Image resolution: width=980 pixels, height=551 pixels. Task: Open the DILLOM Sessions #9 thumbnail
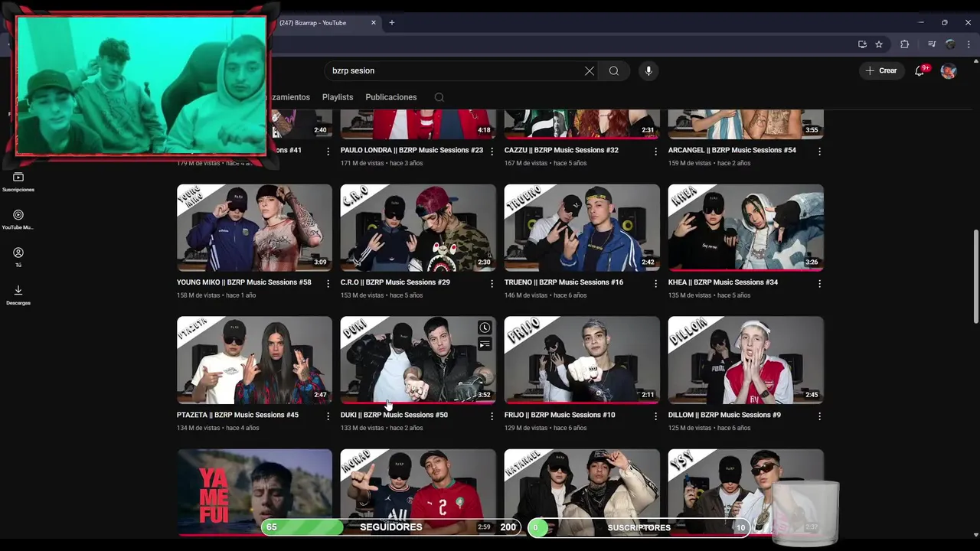746,360
